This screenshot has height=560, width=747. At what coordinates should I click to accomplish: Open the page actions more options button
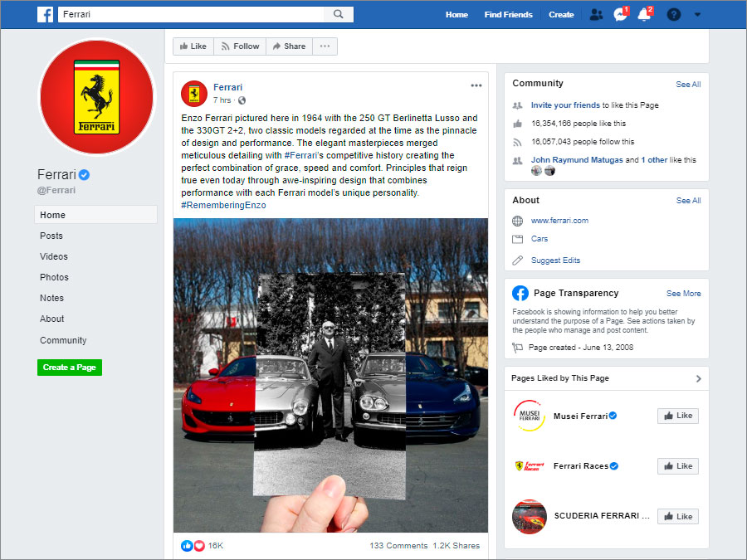click(325, 46)
